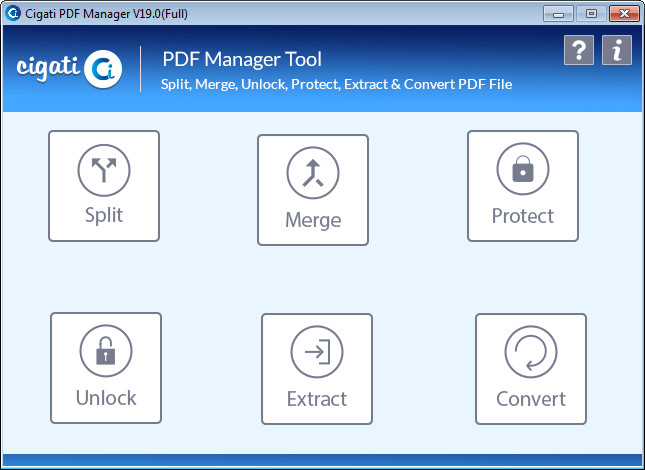645x470 pixels.
Task: Click the cigati logo in the header
Action: tap(69, 69)
